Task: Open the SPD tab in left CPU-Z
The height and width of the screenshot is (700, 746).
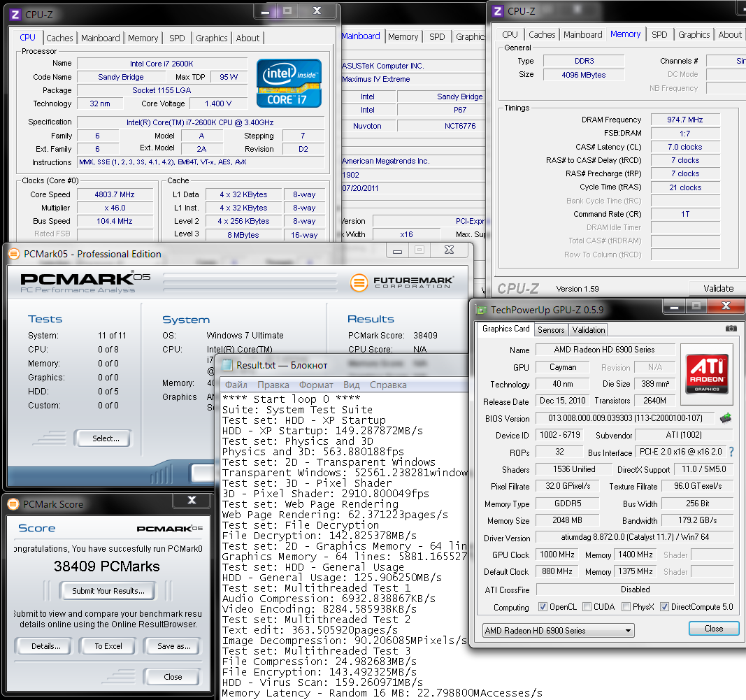Action: pyautogui.click(x=177, y=38)
